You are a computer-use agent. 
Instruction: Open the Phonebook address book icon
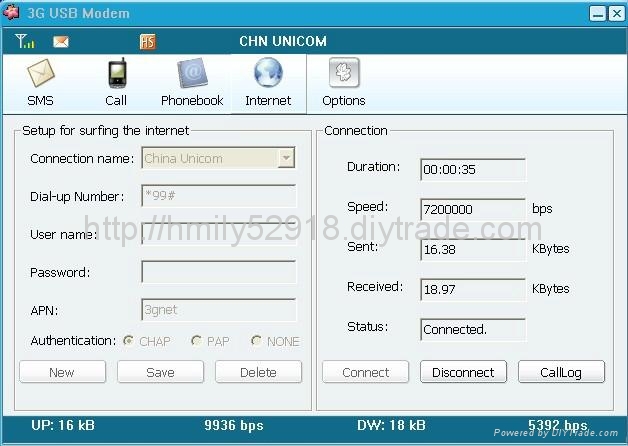coord(193,73)
